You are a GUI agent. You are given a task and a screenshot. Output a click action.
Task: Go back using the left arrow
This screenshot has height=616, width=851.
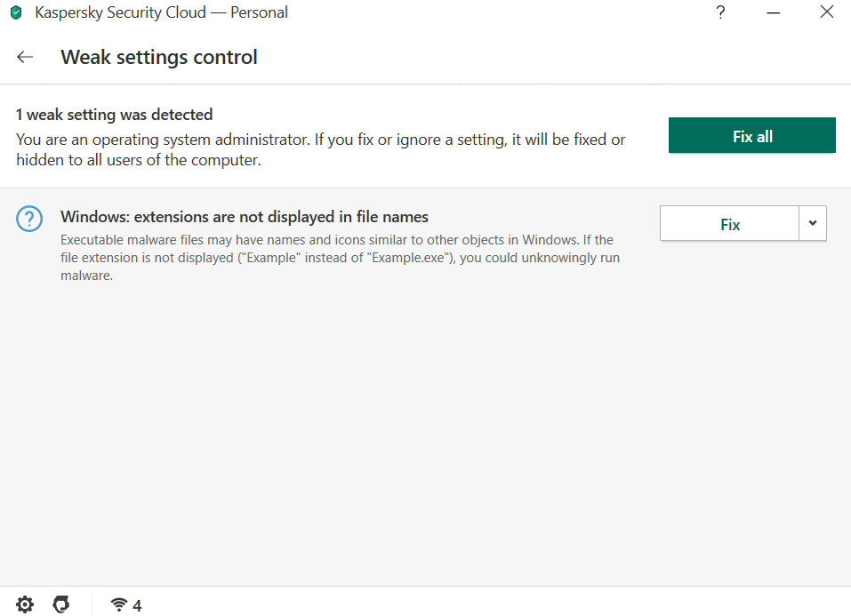click(x=25, y=58)
